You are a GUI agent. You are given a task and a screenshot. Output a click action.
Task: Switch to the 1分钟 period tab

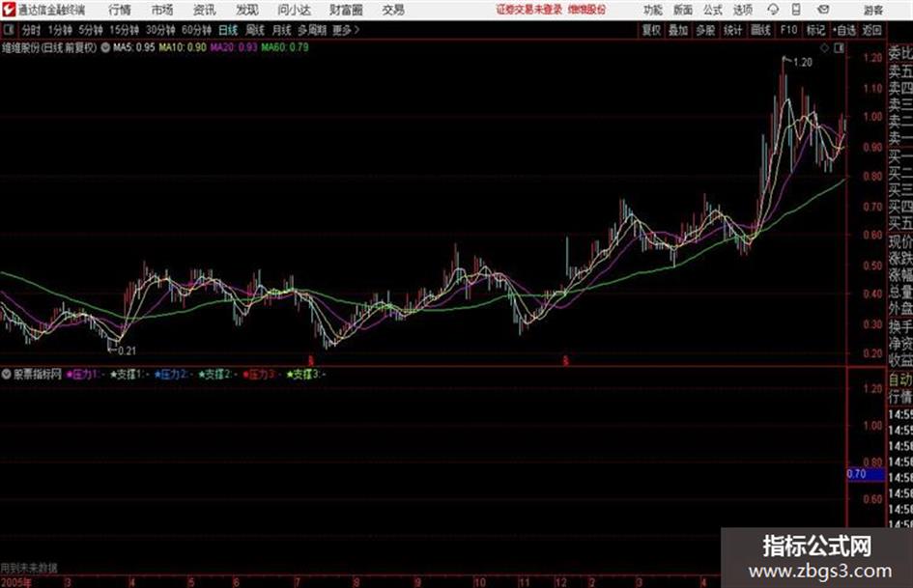tap(59, 30)
